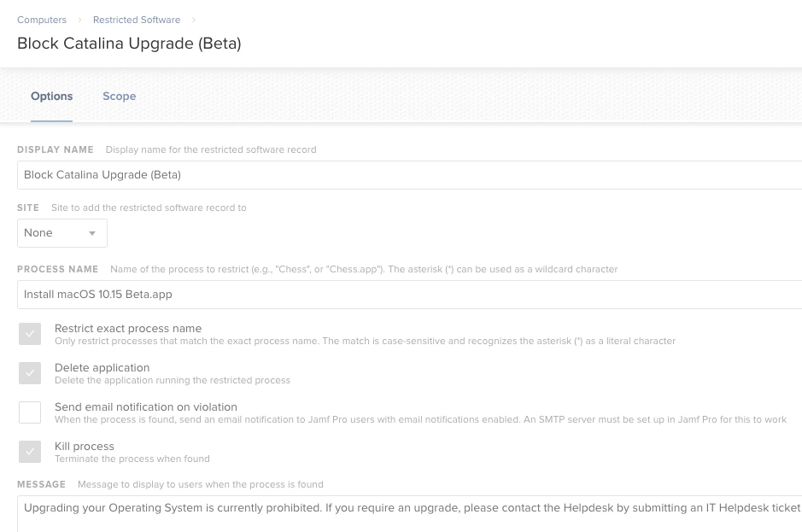Click the Kill process label text
The image size is (802, 532).
click(85, 446)
